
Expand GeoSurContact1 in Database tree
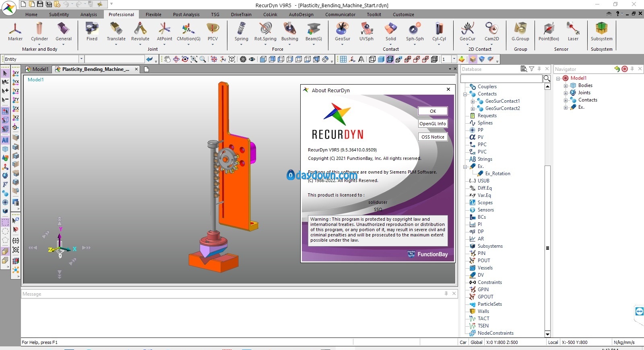pos(473,101)
